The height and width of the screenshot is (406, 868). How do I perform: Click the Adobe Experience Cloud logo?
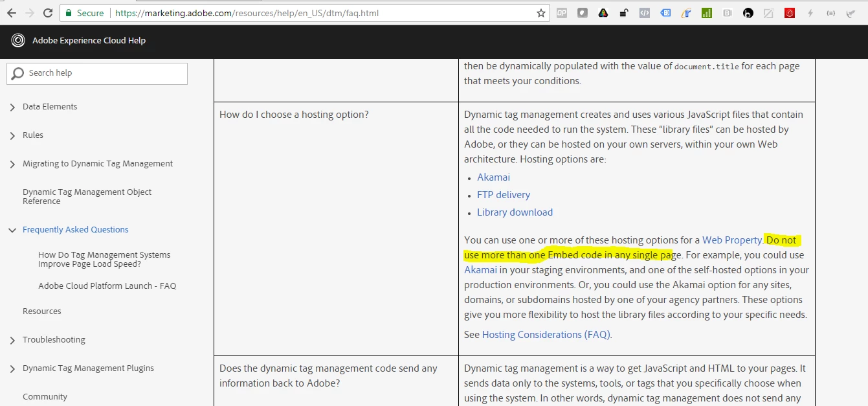point(18,40)
